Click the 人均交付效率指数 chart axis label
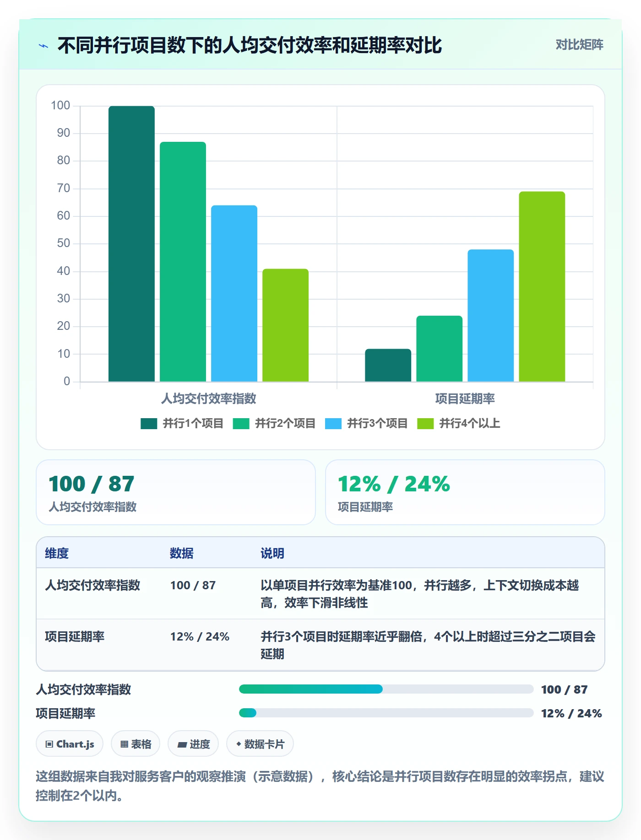The height and width of the screenshot is (840, 641). tap(208, 398)
